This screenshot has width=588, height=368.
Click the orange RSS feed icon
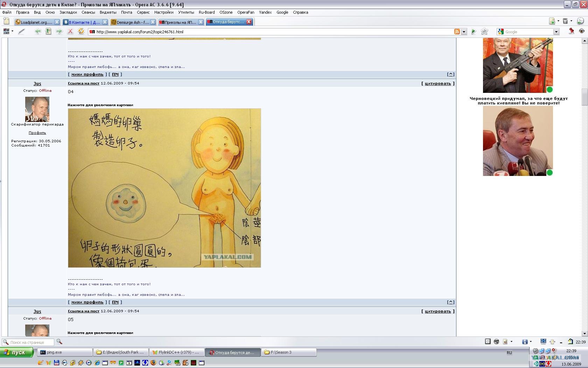(457, 32)
